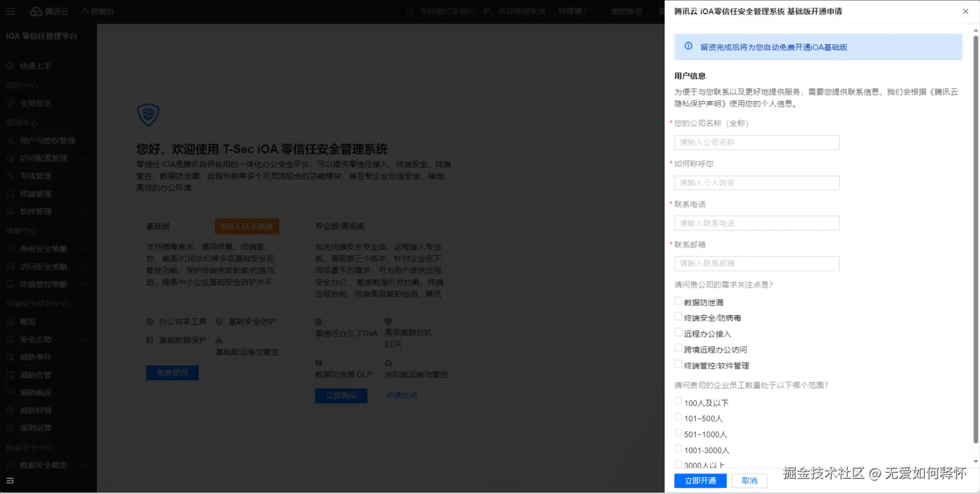The image size is (980, 494).
Task: Click the 免费使用 button for 基础版
Action: pos(172,373)
